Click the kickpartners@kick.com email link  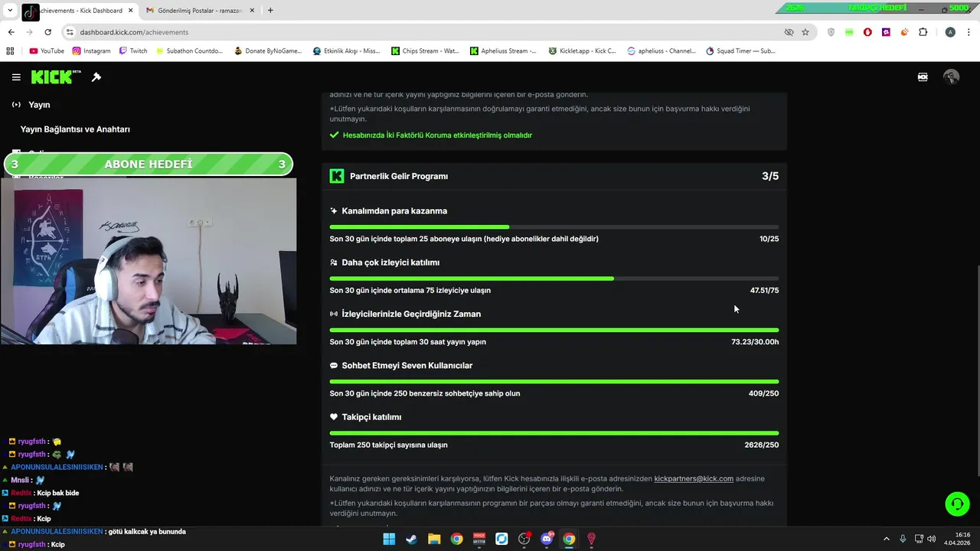click(x=694, y=479)
